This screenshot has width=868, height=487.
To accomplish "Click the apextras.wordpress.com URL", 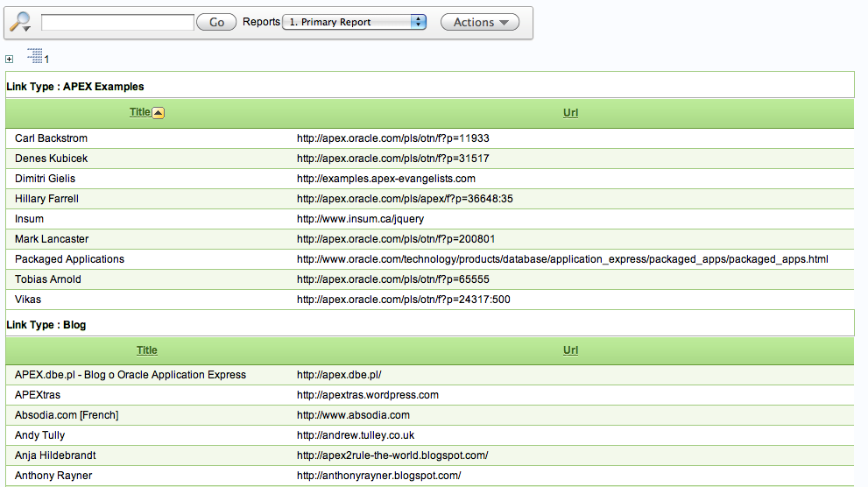I will point(368,394).
